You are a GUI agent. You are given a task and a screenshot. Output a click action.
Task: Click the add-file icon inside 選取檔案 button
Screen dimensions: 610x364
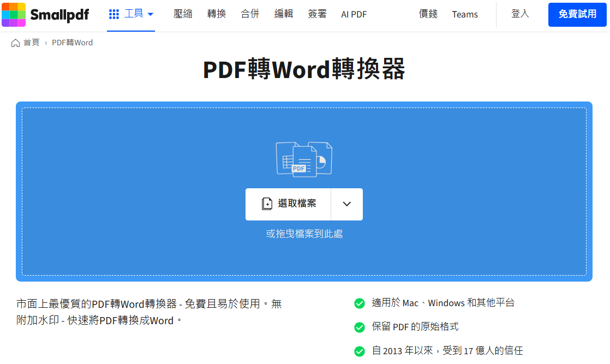click(267, 204)
